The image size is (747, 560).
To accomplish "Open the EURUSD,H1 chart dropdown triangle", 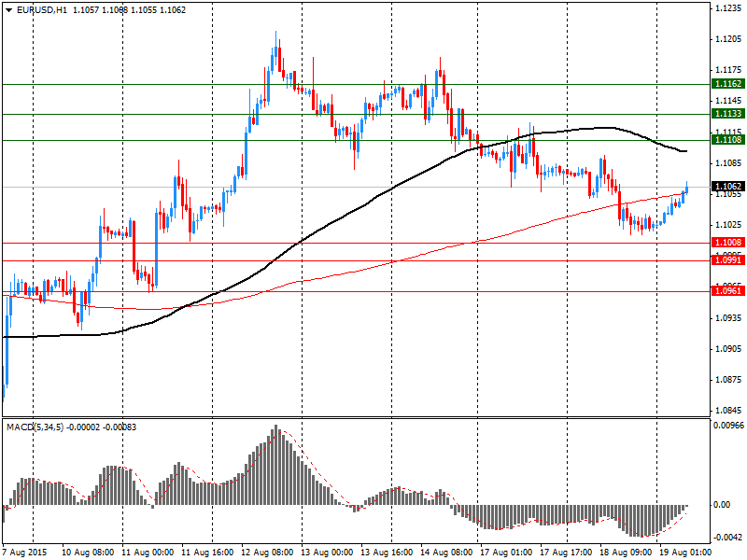I will [8, 10].
